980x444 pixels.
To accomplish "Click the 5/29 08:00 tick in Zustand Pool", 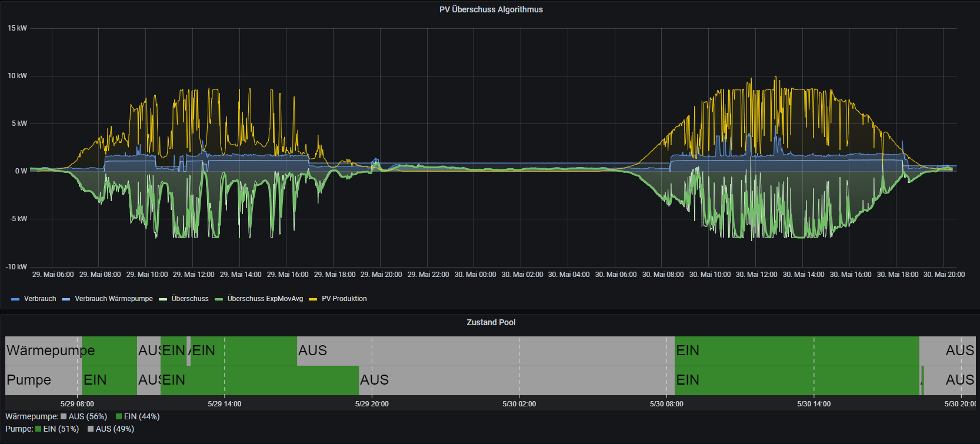I will pos(77,404).
